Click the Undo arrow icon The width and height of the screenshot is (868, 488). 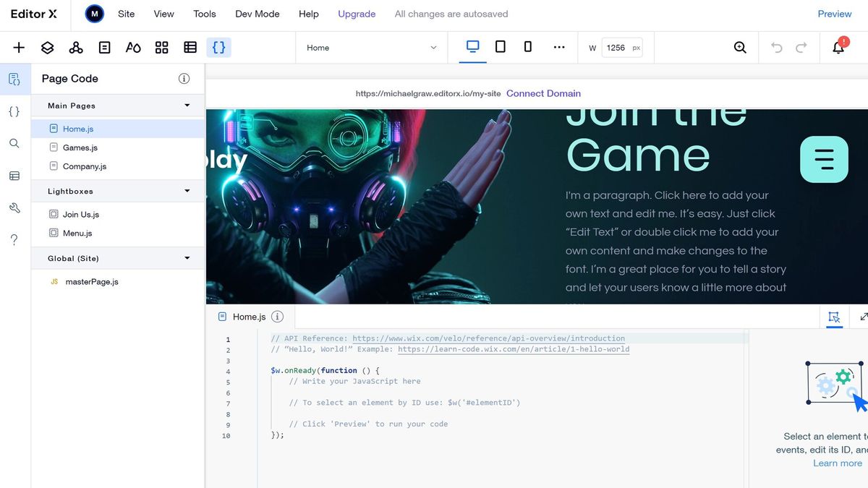(775, 47)
